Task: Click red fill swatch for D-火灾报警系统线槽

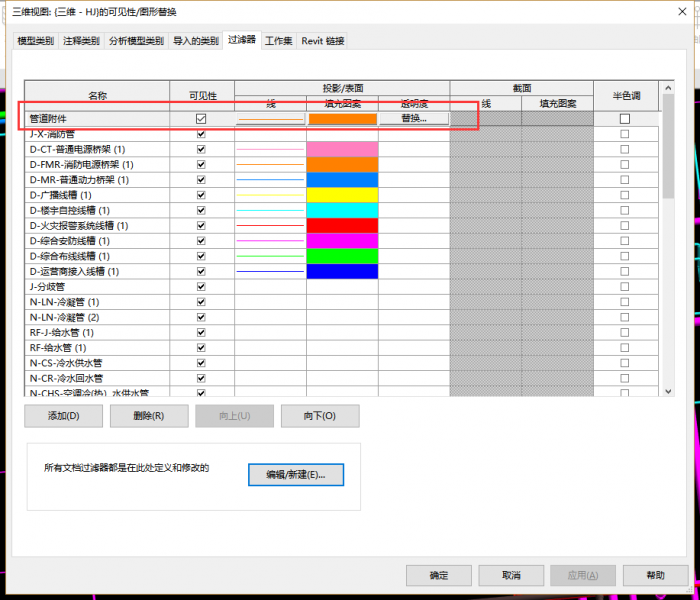Action: click(342, 226)
